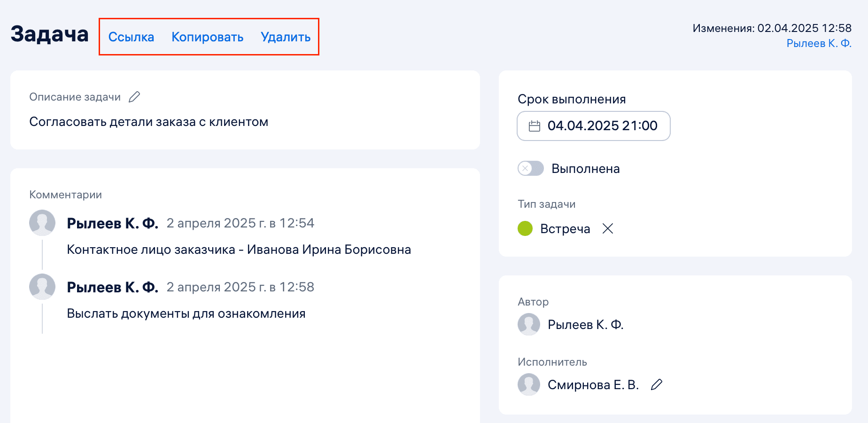868x423 pixels.
Task: Click the green task type color dot
Action: pyautogui.click(x=525, y=229)
